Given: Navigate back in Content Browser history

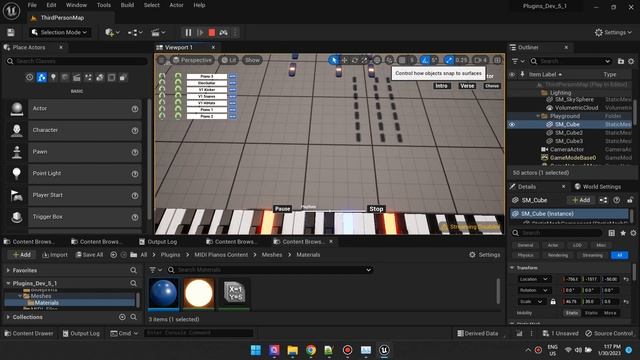Looking at the screenshot, I should [113, 255].
